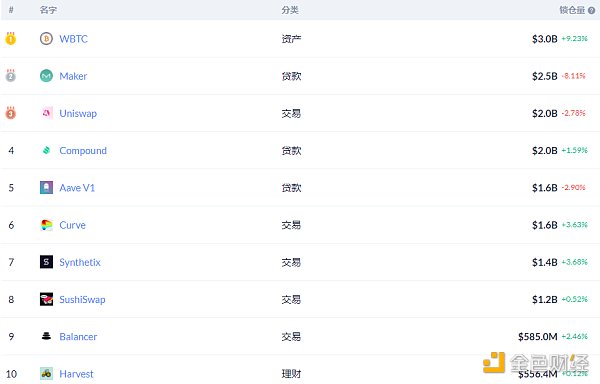Viewport: 600px width, 384px height.
Task: Open the SushiSwap project link
Action: click(82, 299)
